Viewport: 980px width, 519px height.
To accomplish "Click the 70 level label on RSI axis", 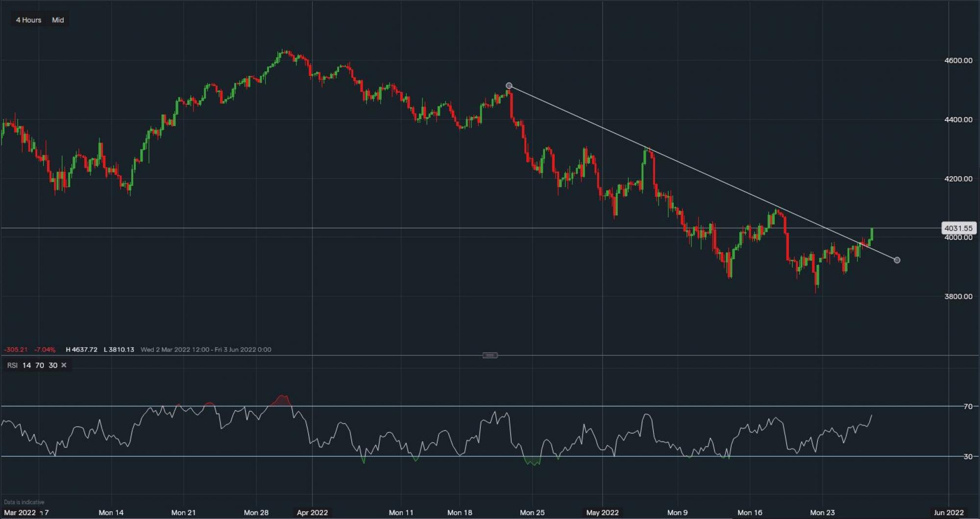I will tap(967, 406).
